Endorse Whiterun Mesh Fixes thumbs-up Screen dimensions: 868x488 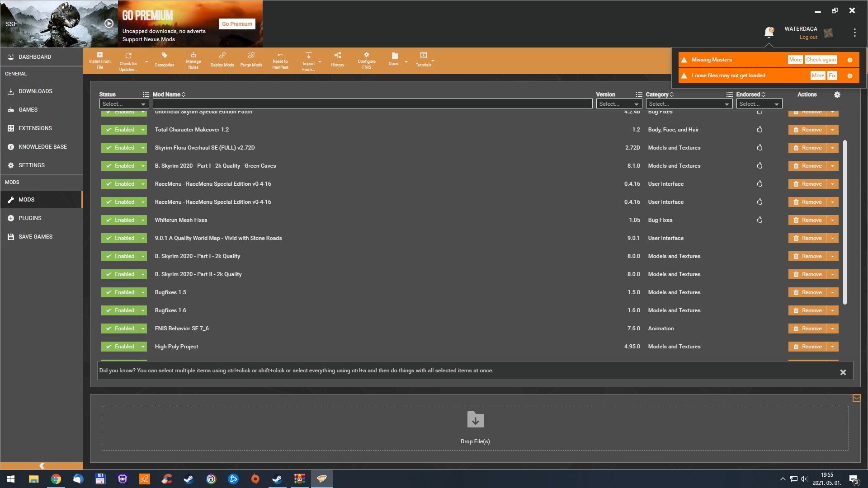click(759, 220)
